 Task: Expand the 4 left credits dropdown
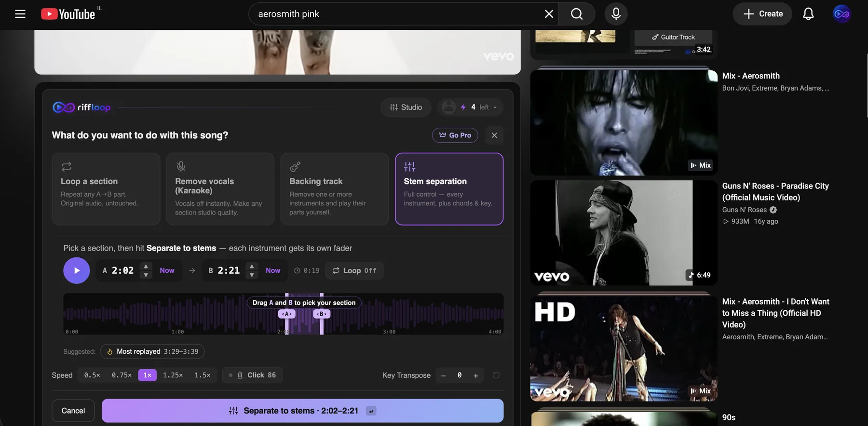470,107
